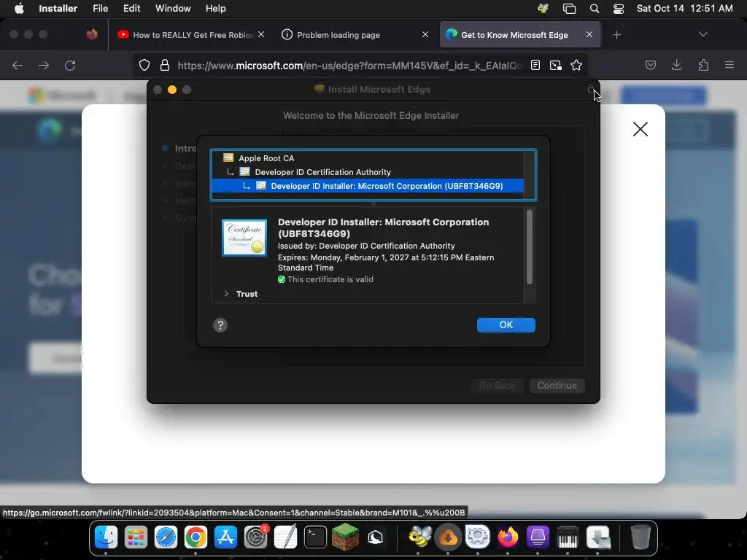This screenshot has width=747, height=560.
Task: Click the Developer ID Certification Authority certificate icon
Action: coord(245,171)
